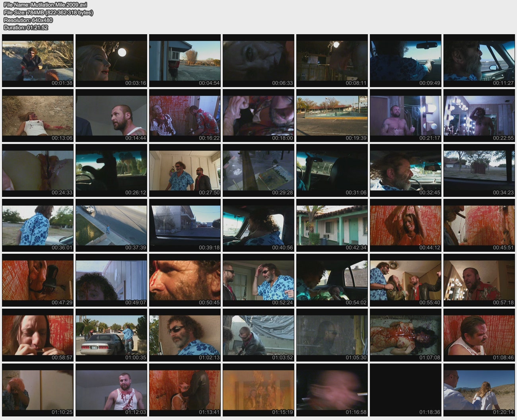The width and height of the screenshot is (517, 420).
Task: Click the File Name text Mutilation.Mile.2009.avi
Action: (x=45, y=5)
